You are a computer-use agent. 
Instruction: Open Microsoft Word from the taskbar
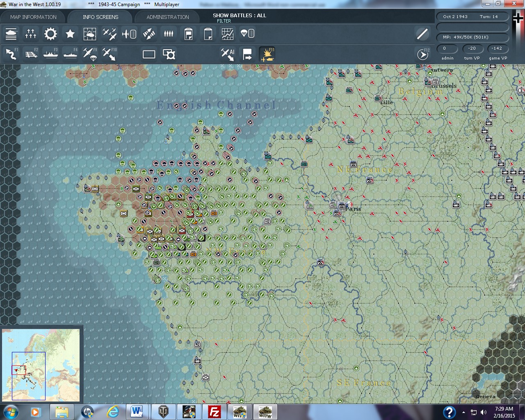[137, 412]
